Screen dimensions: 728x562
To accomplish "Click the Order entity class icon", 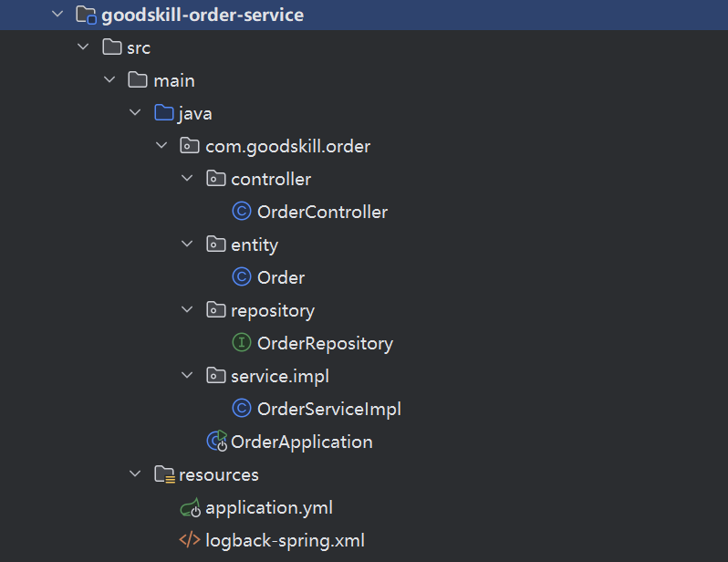I will (242, 277).
